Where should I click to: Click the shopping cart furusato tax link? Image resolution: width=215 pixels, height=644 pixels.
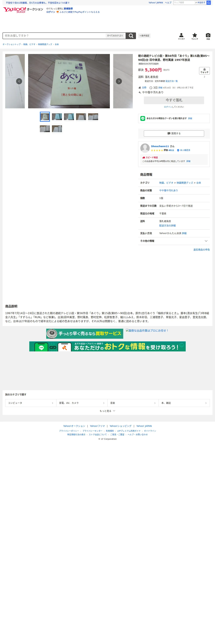(78, 12)
